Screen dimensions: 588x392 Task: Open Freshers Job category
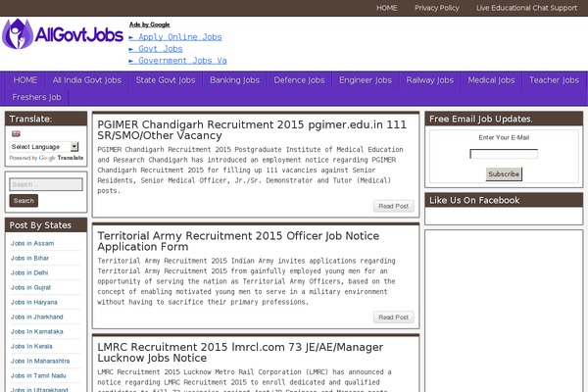click(36, 97)
